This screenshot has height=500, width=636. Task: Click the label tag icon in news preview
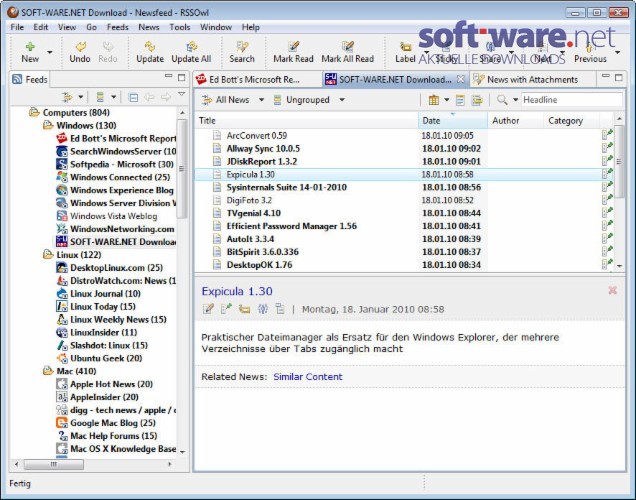click(244, 309)
